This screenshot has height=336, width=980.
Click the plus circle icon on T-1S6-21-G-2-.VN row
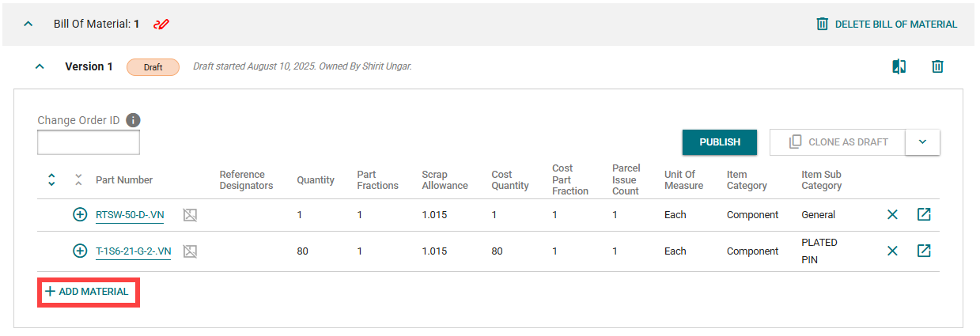[x=80, y=251]
